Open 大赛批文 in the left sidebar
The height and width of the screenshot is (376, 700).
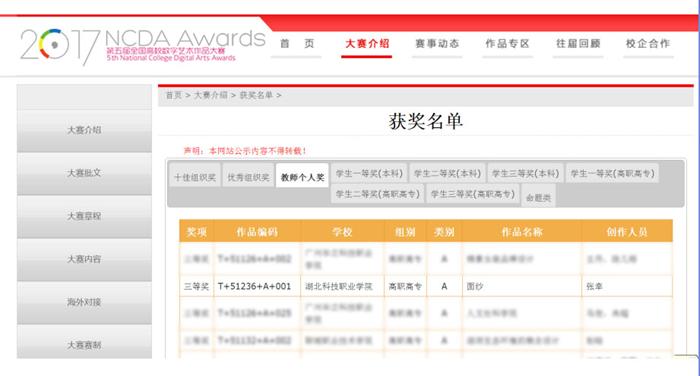[84, 173]
